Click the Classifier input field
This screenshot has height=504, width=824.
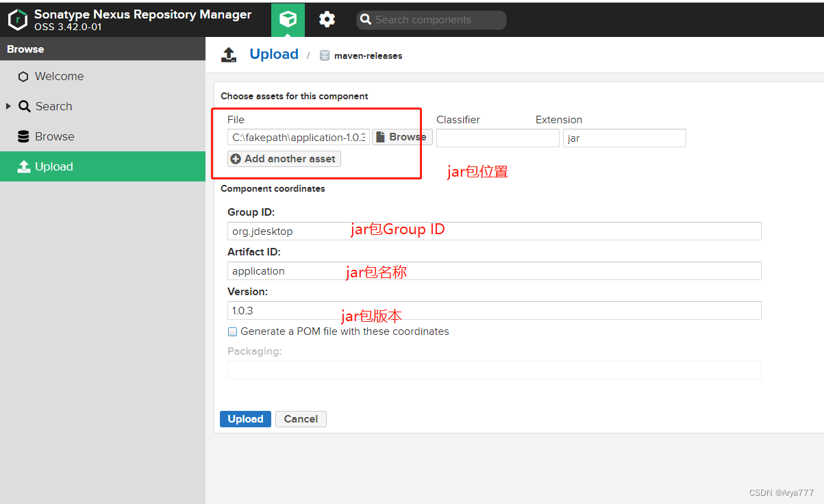coord(498,138)
